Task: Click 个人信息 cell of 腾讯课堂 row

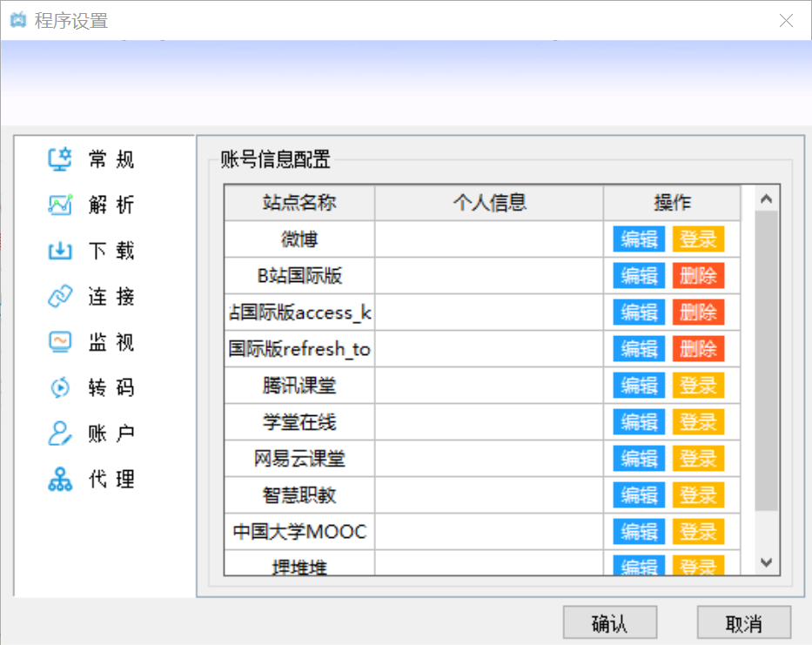Action: 489,386
